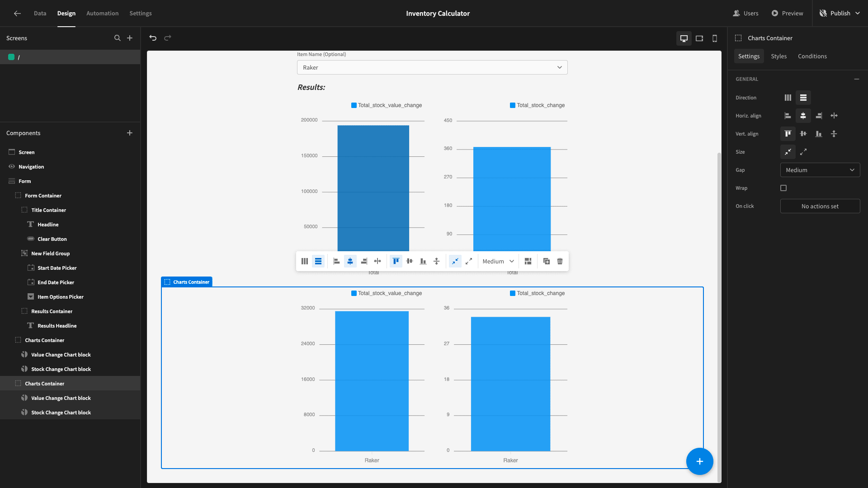Select vertical middle align in floating toolbar
Image resolution: width=868 pixels, height=488 pixels.
pyautogui.click(x=410, y=261)
